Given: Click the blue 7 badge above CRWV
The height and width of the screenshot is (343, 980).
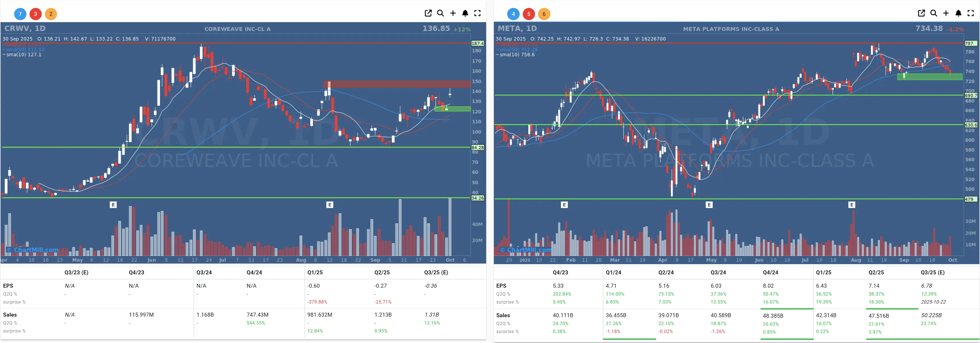Looking at the screenshot, I should coord(20,14).
